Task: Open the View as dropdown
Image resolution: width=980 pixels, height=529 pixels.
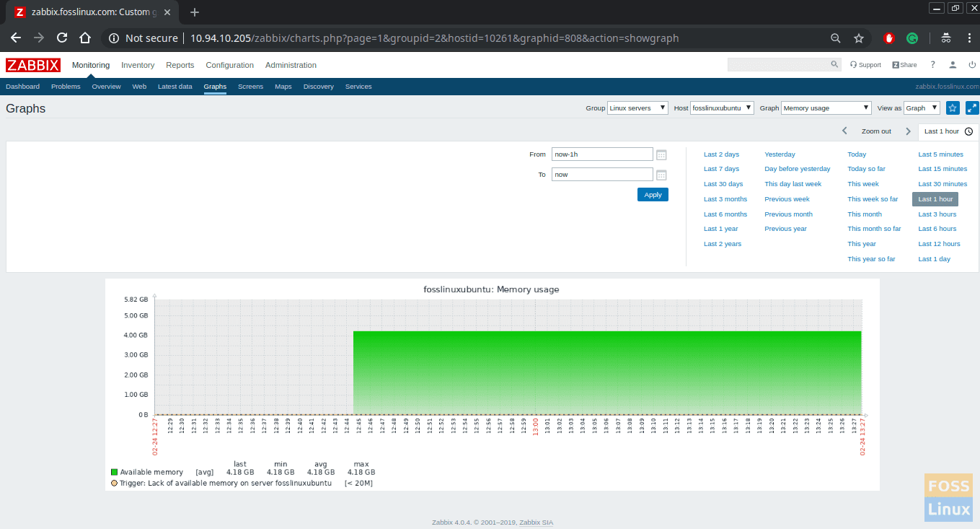Action: tap(922, 108)
